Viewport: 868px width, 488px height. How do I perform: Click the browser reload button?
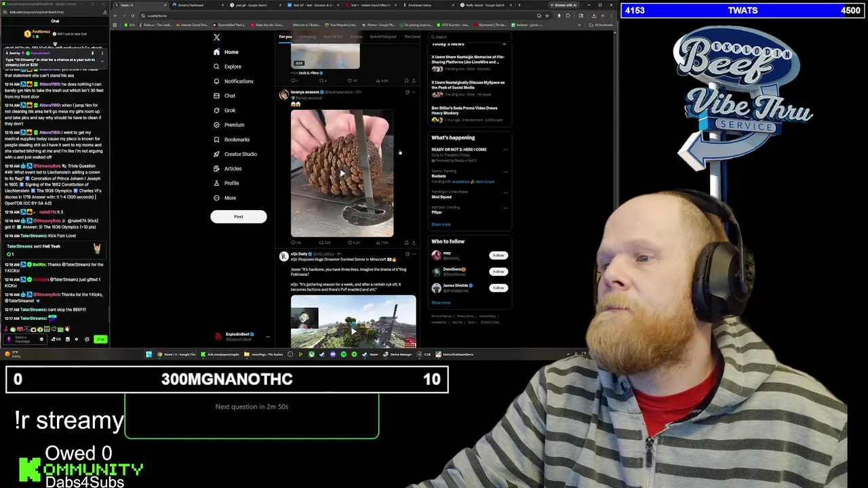[x=133, y=16]
